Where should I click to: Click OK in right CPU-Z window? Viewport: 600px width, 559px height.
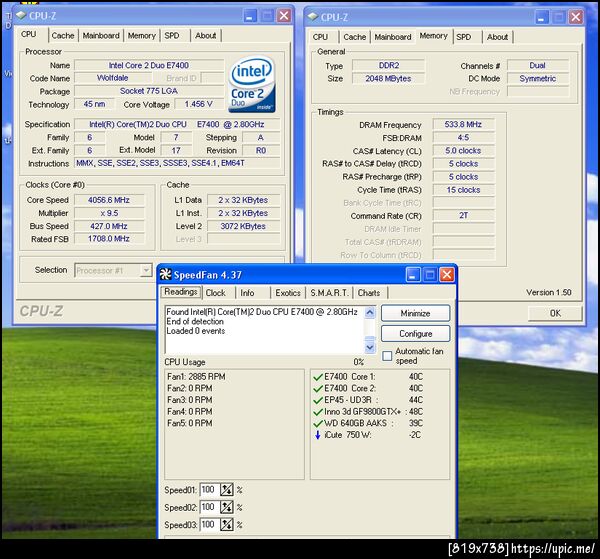tap(555, 313)
